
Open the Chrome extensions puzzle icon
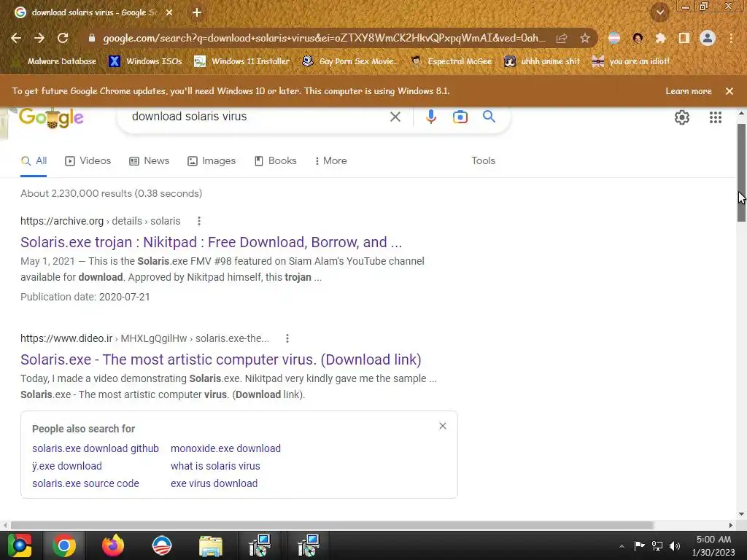[x=660, y=38]
